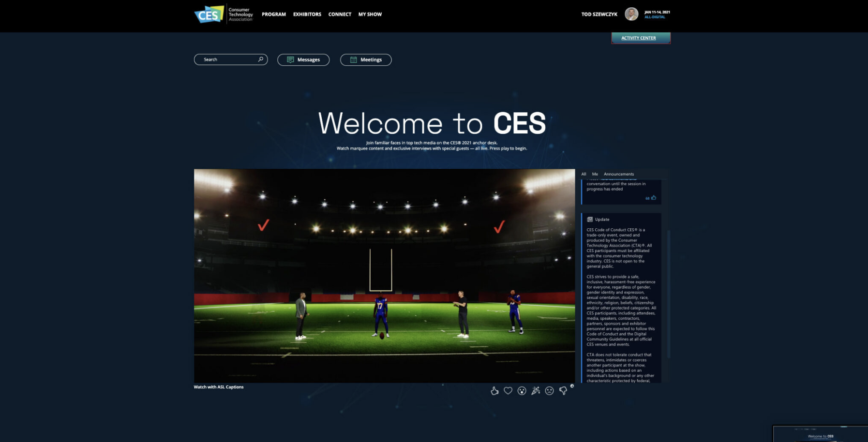Click the main stadium video player

click(385, 276)
